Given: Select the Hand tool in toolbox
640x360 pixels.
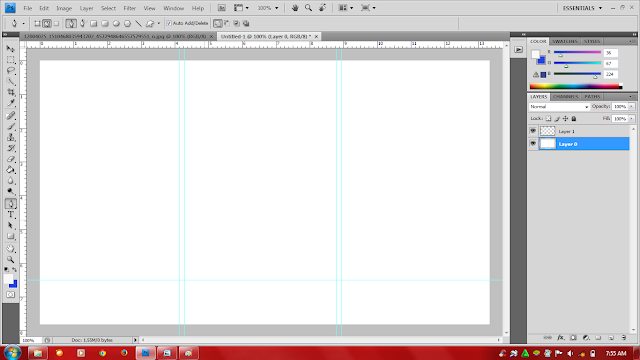Looking at the screenshot, I should tap(11, 249).
